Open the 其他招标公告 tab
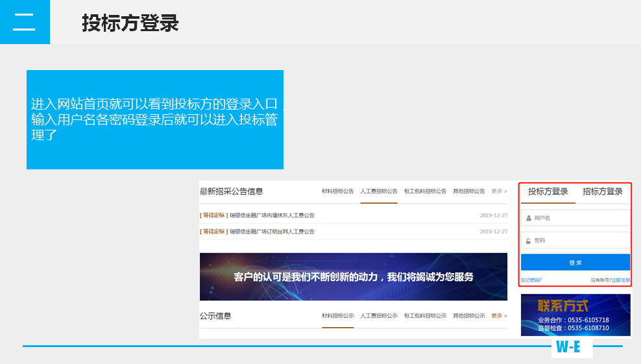Viewport: 641px width, 364px height. tap(468, 191)
